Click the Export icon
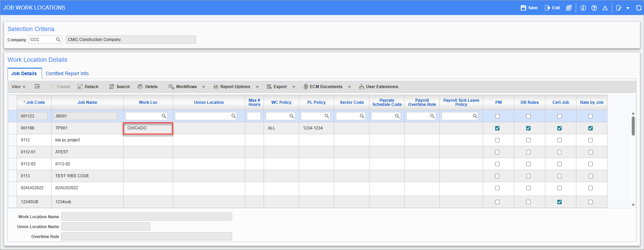 click(x=269, y=87)
